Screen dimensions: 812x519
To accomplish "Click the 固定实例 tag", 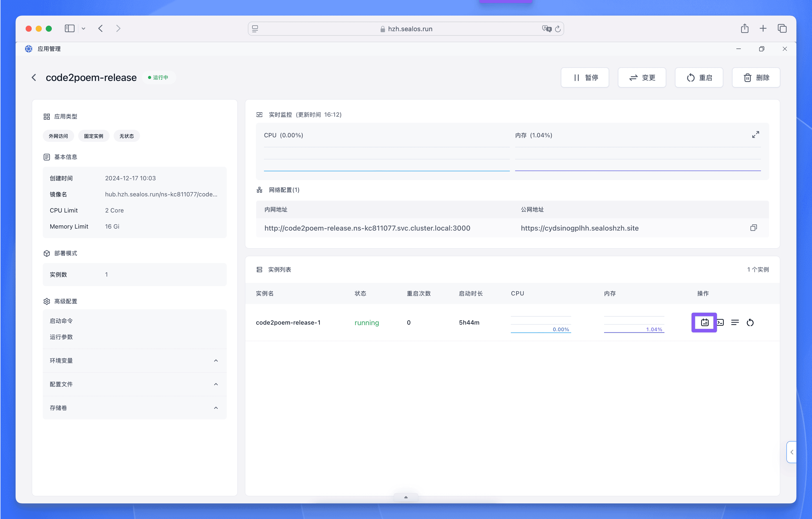I will [94, 136].
